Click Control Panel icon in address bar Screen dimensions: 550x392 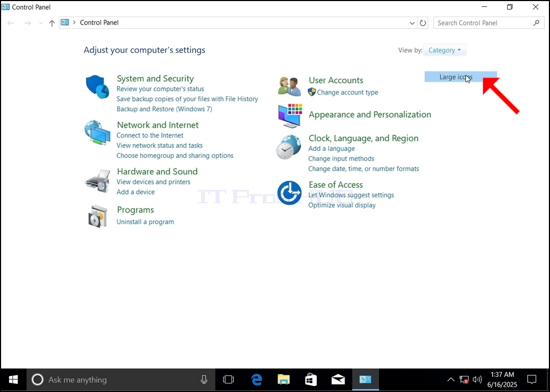65,22
